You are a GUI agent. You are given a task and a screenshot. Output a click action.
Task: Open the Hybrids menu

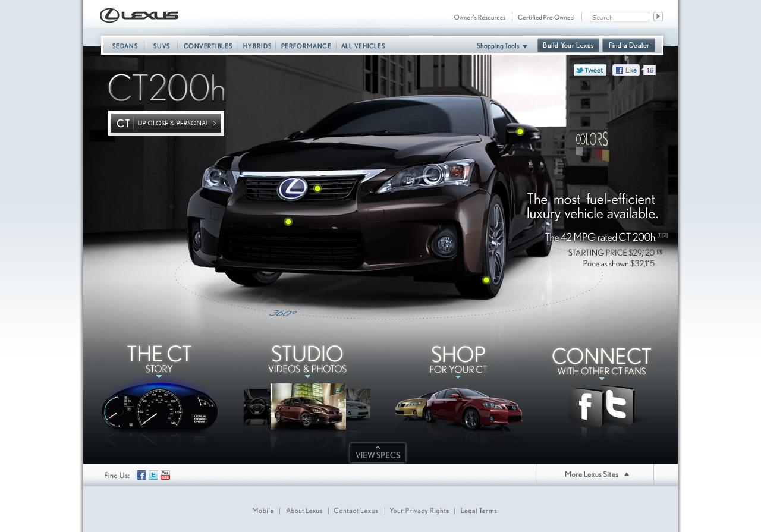(257, 46)
